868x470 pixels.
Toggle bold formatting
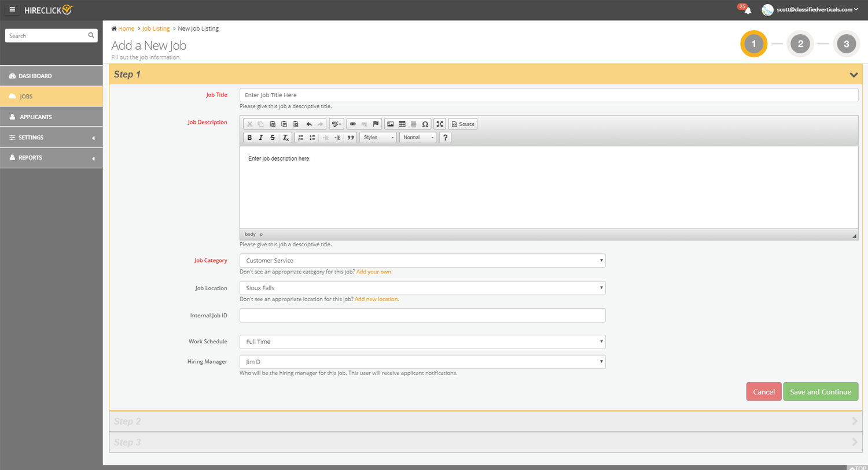point(249,138)
